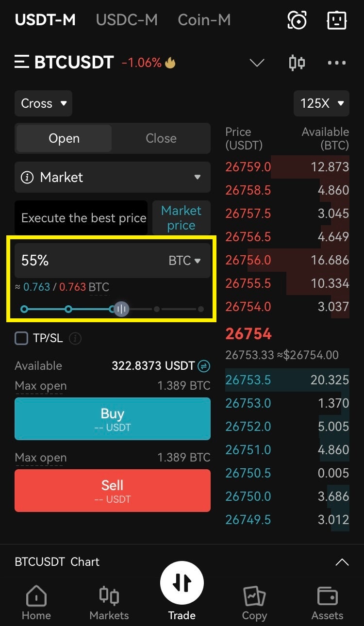Open the three-dot more options menu
Viewport: 364px width, 626px height.
click(x=337, y=63)
